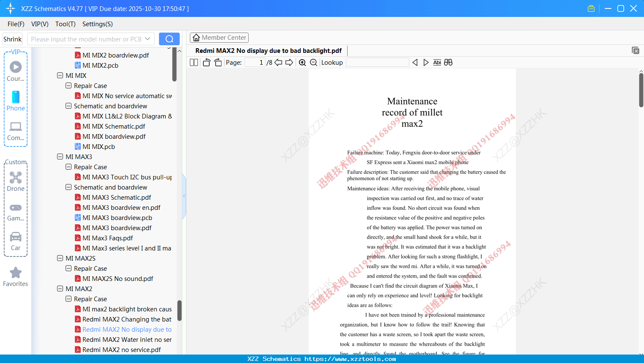Collapse Schematic and boardview under MI MAX3
The width and height of the screenshot is (644, 363).
69,187
